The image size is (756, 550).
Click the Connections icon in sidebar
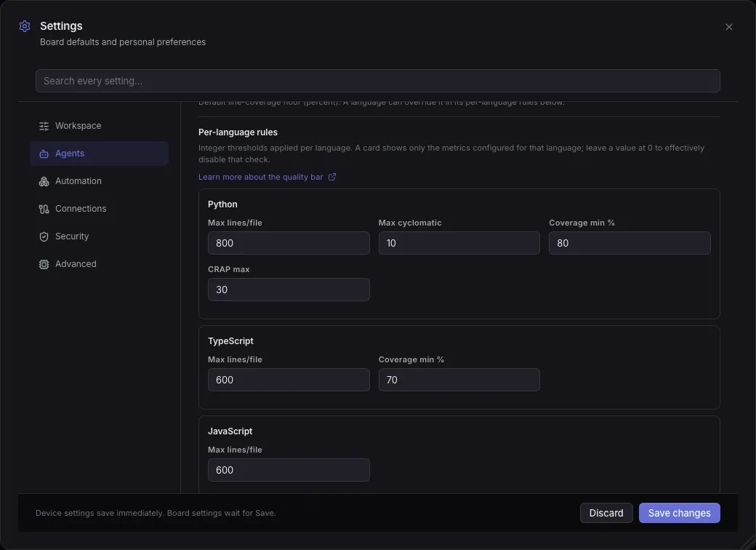(x=44, y=209)
